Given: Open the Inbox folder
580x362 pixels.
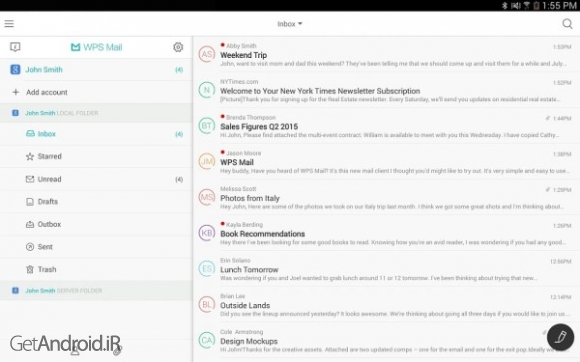Looking at the screenshot, I should pyautogui.click(x=96, y=134).
